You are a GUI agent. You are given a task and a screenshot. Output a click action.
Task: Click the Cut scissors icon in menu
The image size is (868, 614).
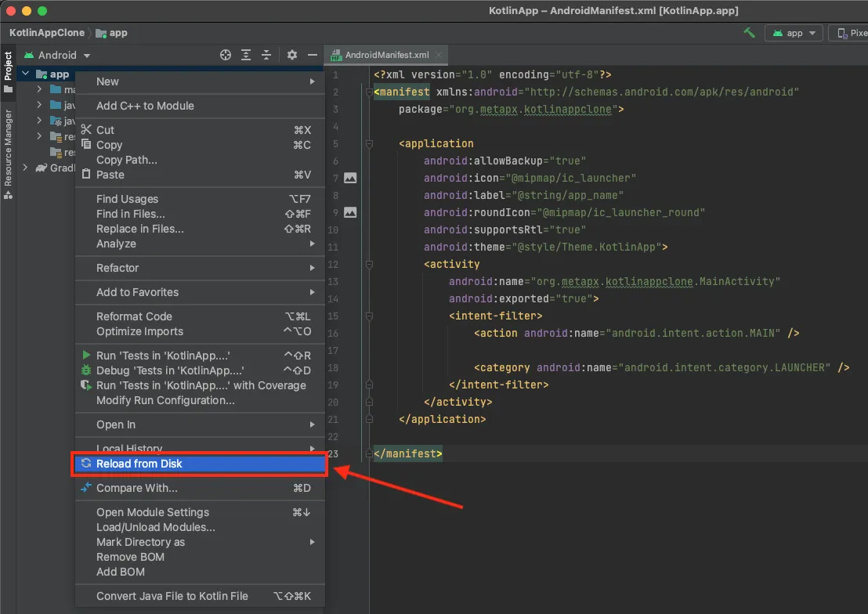pyautogui.click(x=86, y=129)
